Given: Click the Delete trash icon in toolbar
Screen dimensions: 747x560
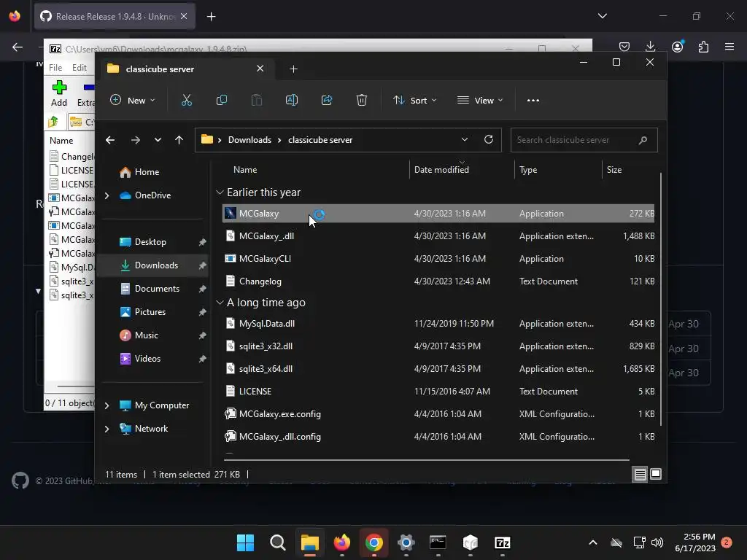Looking at the screenshot, I should click(362, 100).
